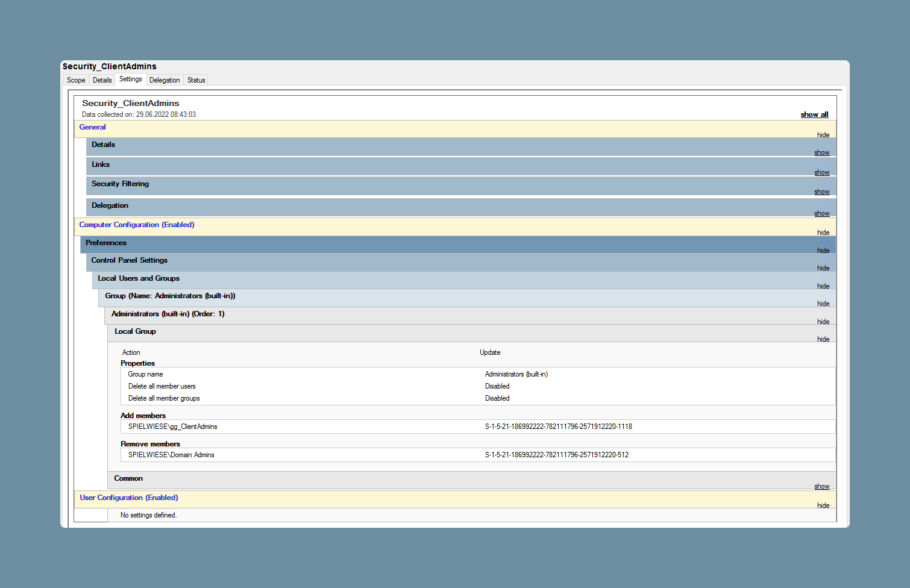
Task: Select the SPIELWIESE\Domain Admins entry
Action: (171, 455)
